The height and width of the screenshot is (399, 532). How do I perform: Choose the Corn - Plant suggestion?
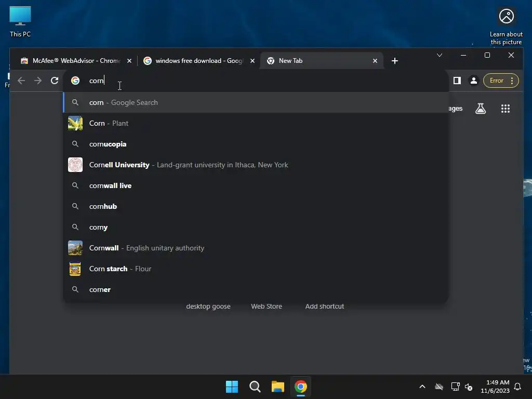pos(256,123)
